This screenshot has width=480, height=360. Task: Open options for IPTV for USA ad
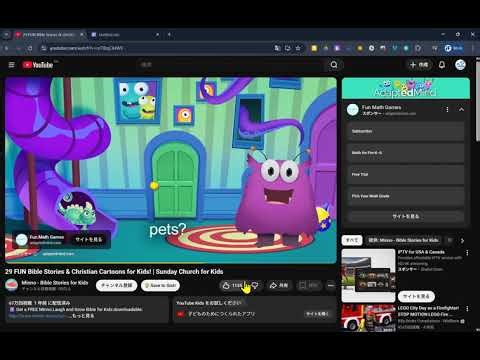[x=467, y=253]
